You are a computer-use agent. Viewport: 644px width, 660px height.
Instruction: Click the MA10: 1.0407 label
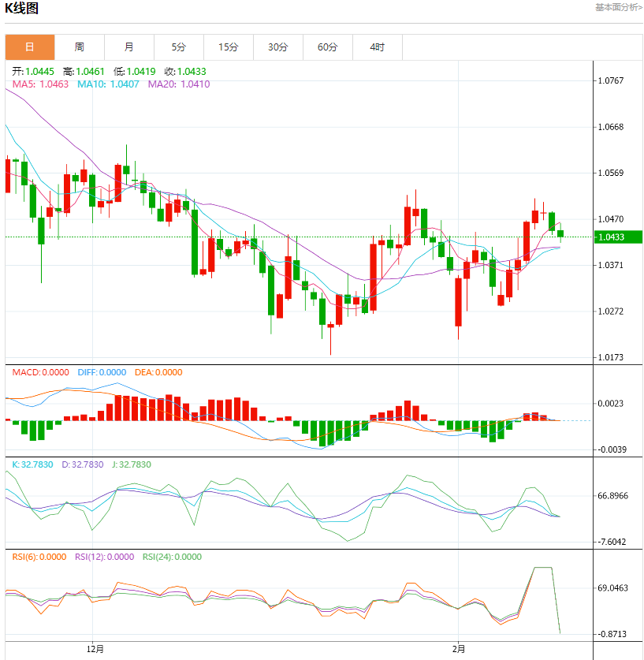[x=108, y=84]
